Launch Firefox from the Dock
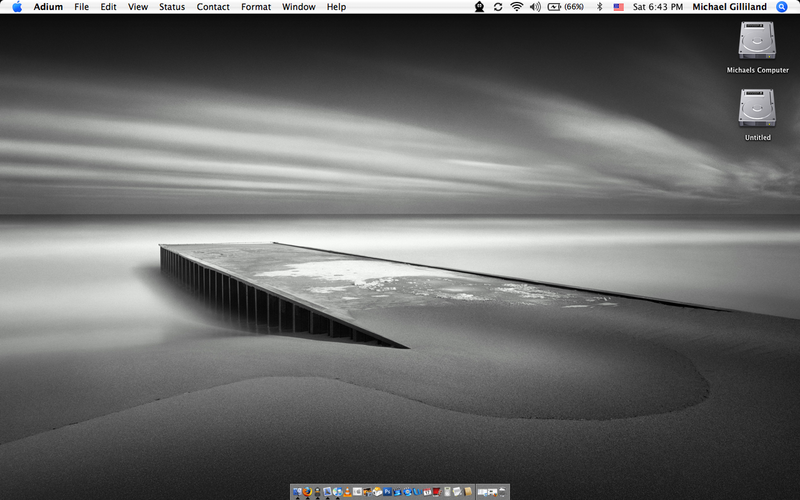The image size is (800, 500). pos(307,491)
